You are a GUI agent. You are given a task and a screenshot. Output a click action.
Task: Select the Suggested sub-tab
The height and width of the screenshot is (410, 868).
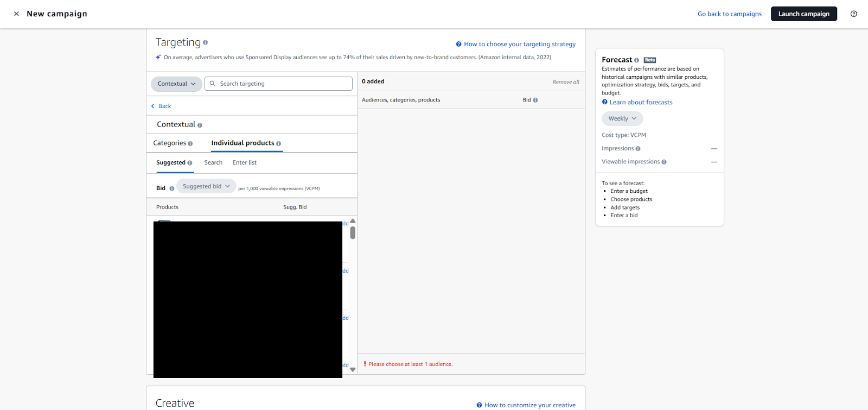tap(171, 163)
